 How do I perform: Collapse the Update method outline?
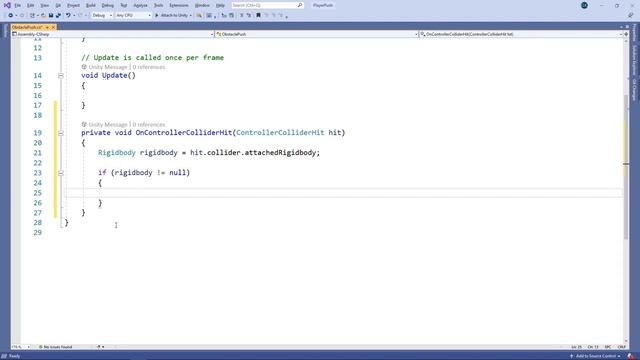tap(61, 76)
